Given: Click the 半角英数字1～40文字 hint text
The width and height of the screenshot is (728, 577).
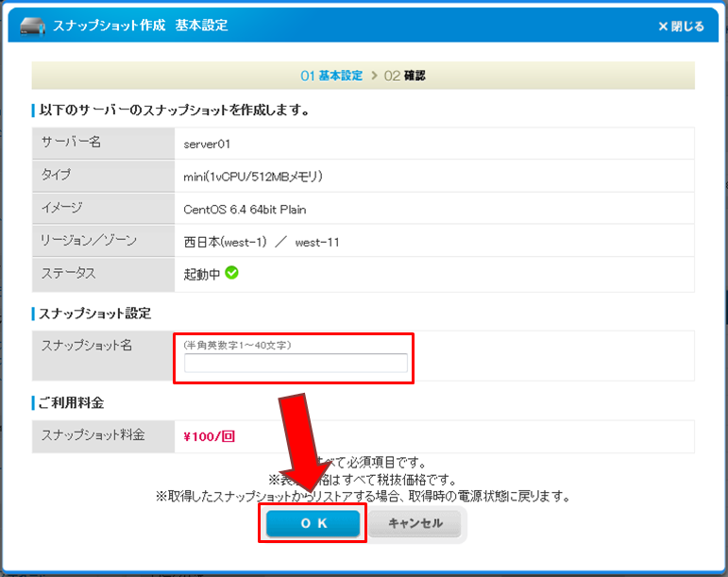Looking at the screenshot, I should pos(237,346).
